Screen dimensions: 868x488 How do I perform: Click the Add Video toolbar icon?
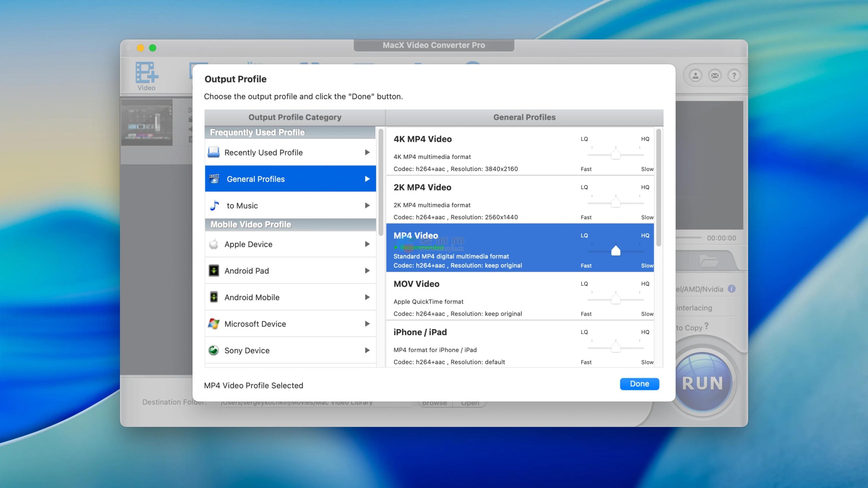click(x=147, y=76)
